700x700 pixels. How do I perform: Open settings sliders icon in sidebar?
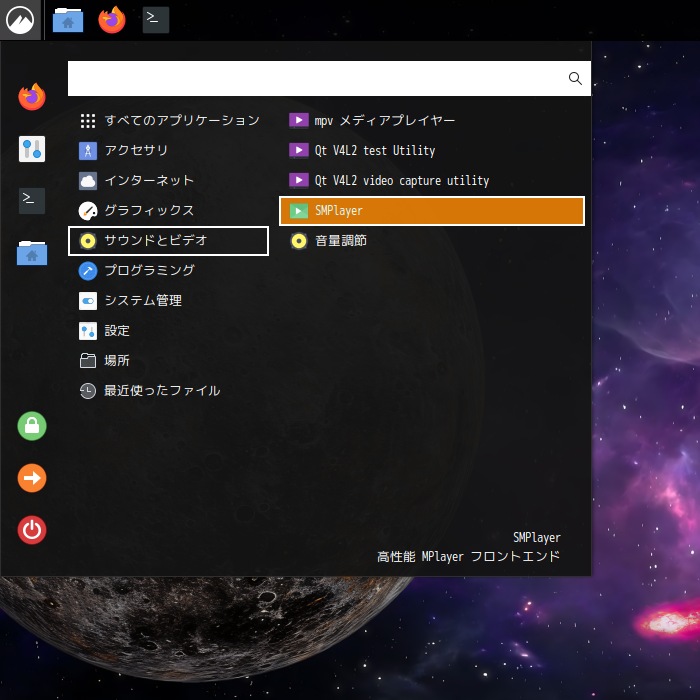32,149
